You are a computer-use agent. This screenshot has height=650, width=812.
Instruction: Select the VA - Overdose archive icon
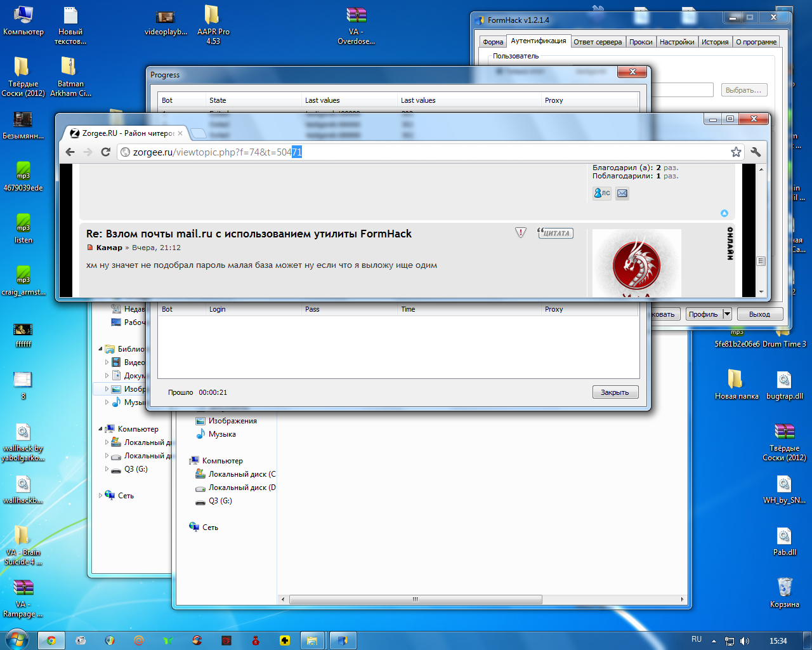(356, 25)
